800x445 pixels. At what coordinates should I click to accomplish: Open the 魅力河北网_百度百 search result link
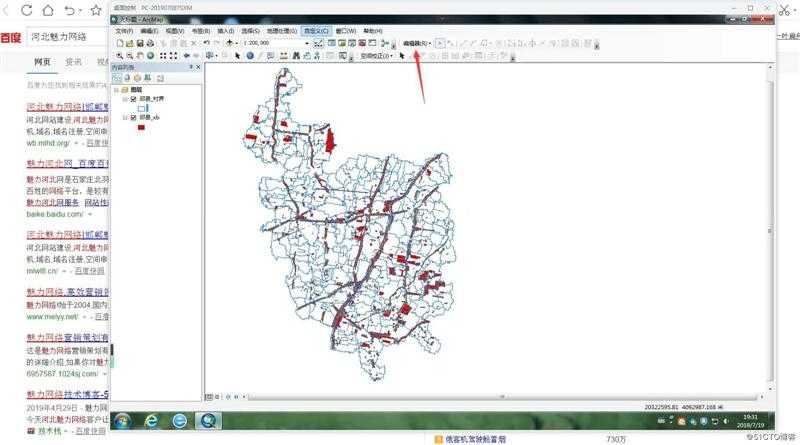click(x=67, y=163)
